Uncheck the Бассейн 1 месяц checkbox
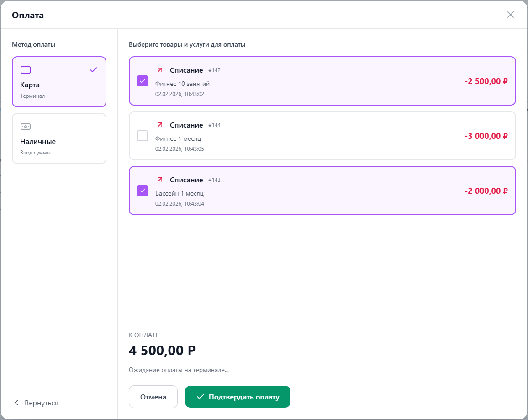This screenshot has height=420, width=528. tap(143, 191)
